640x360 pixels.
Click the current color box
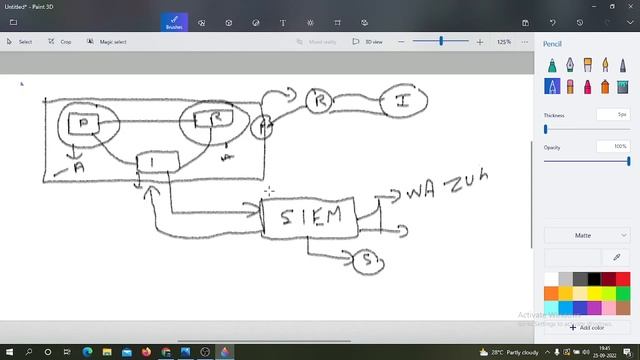point(572,257)
